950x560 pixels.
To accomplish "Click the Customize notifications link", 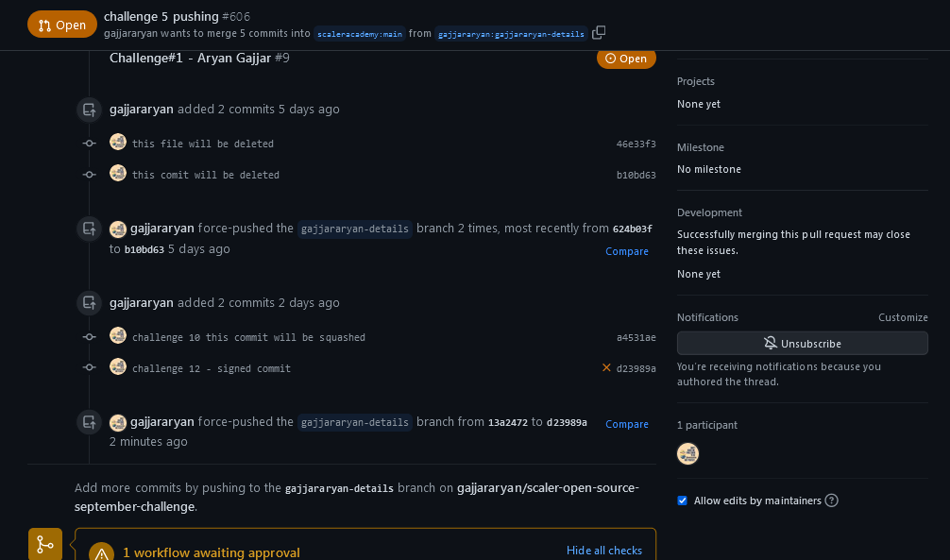I will tap(903, 317).
